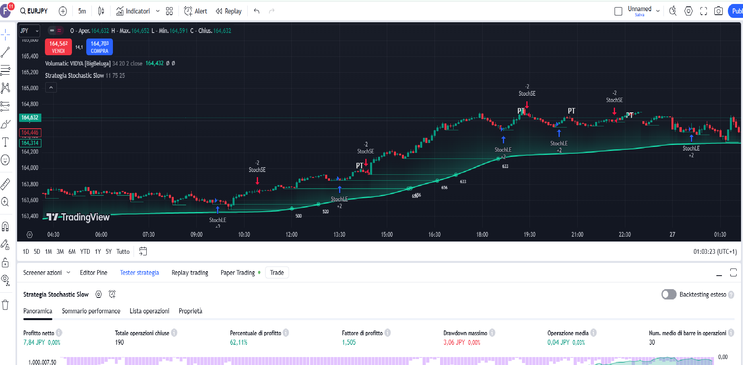This screenshot has width=743, height=365.
Task: Open indicator templates grid icon
Action: [169, 11]
